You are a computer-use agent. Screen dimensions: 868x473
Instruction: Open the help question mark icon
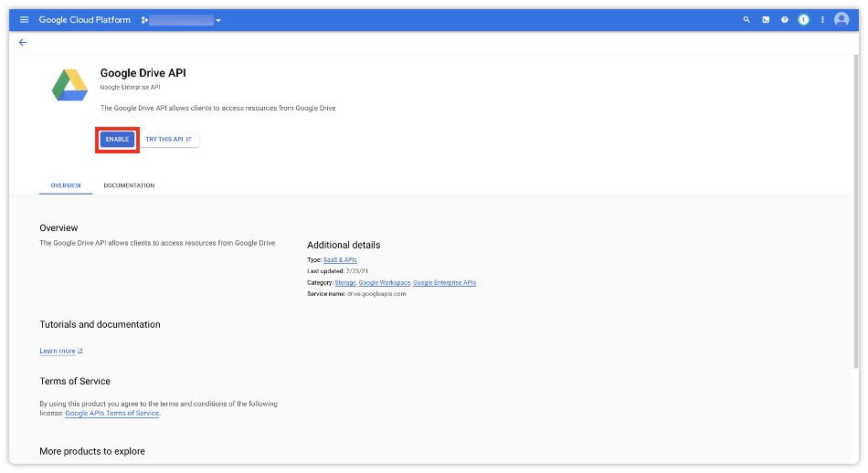(x=785, y=20)
